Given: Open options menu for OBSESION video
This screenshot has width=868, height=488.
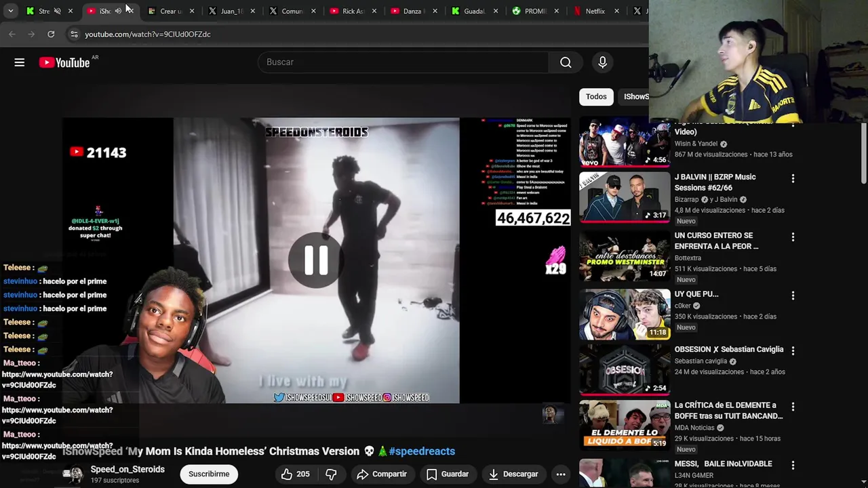Looking at the screenshot, I should [793, 350].
